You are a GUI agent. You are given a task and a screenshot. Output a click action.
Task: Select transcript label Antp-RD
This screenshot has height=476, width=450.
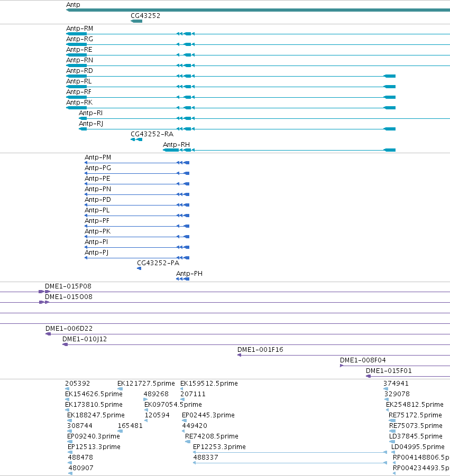[80, 71]
